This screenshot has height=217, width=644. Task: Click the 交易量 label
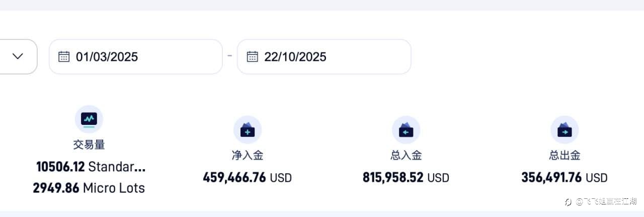[x=89, y=144]
